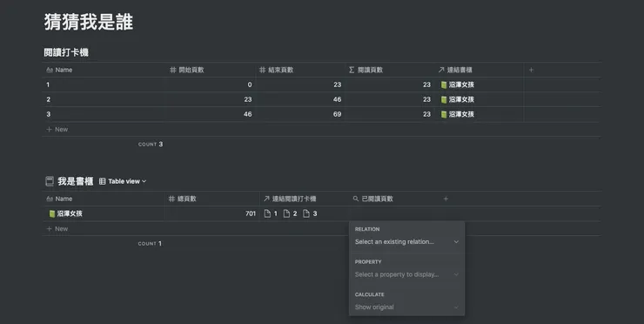Select row 3's 閱讀頁數 cell
The height and width of the screenshot is (324, 644).
pos(391,114)
